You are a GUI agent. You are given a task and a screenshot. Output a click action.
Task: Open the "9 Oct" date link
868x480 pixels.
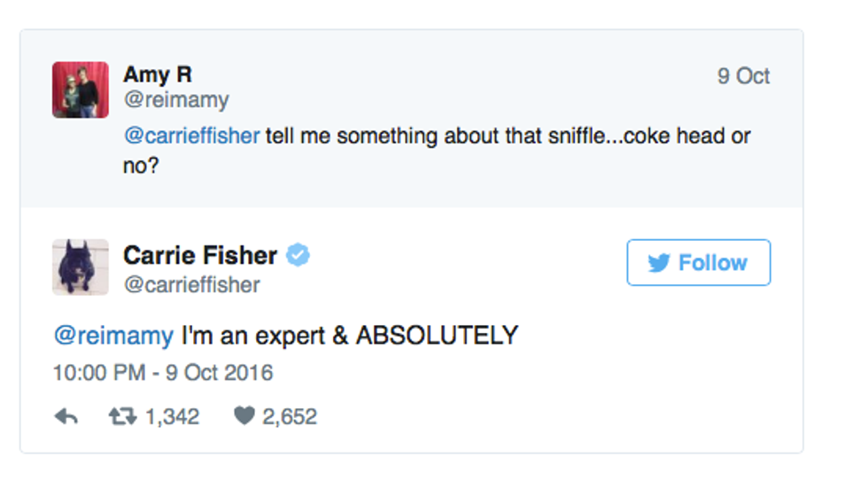click(743, 76)
